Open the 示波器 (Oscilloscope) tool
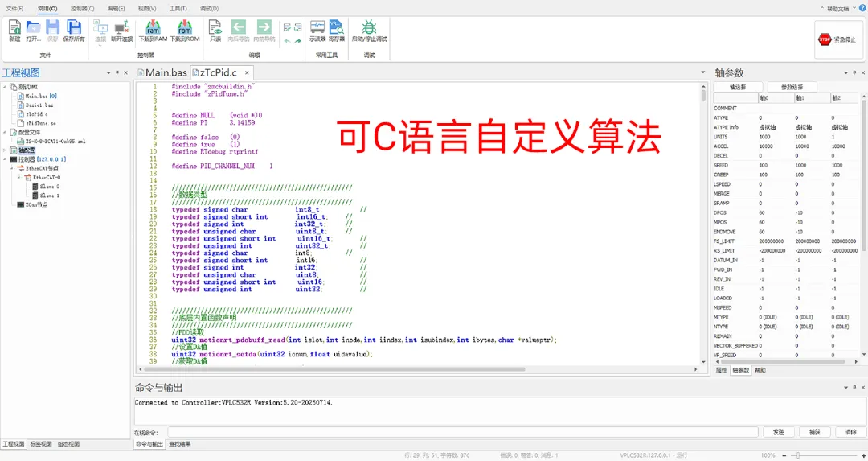868x461 pixels. pos(317,27)
